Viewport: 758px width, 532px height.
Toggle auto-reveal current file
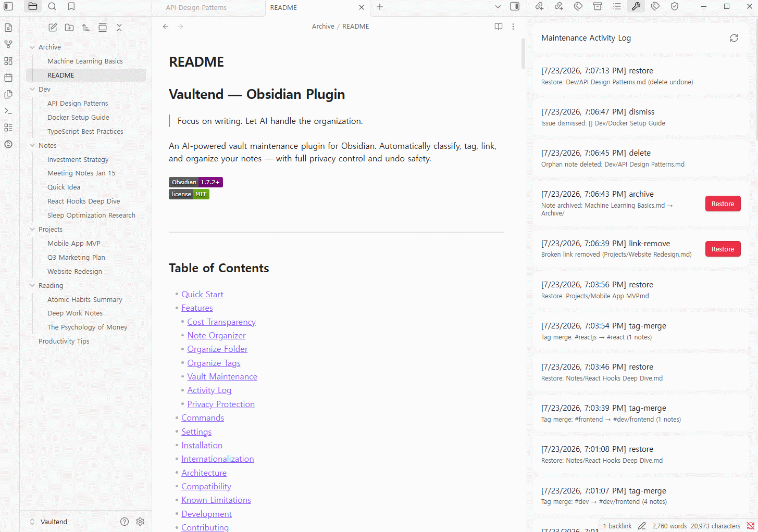point(103,28)
